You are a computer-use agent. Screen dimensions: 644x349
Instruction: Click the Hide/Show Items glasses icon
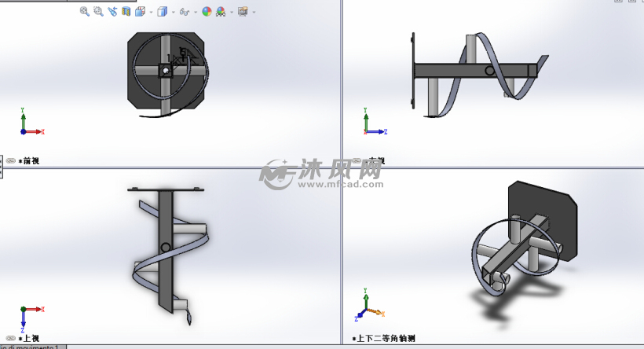[x=185, y=12]
